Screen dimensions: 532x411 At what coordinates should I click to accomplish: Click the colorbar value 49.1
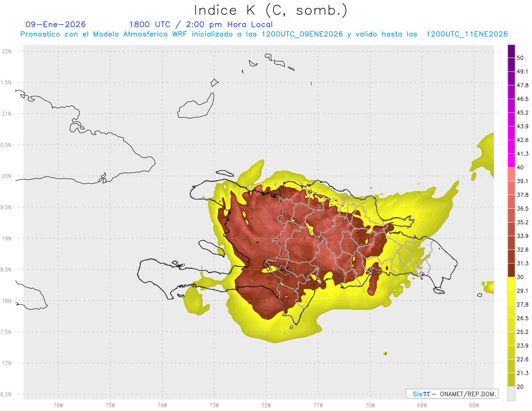click(523, 71)
